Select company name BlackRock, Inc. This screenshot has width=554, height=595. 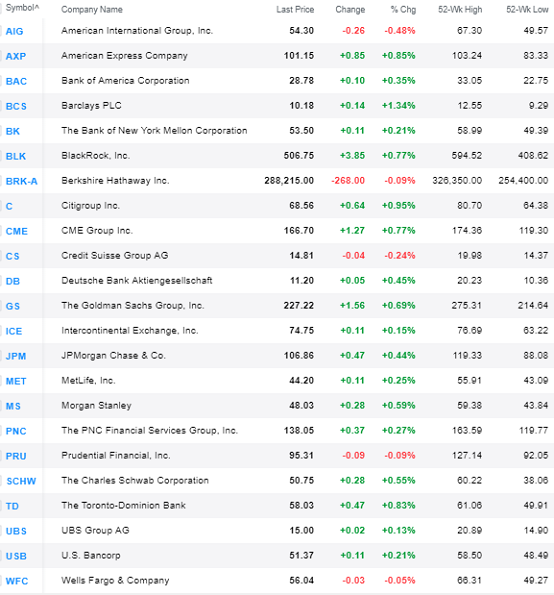point(96,156)
